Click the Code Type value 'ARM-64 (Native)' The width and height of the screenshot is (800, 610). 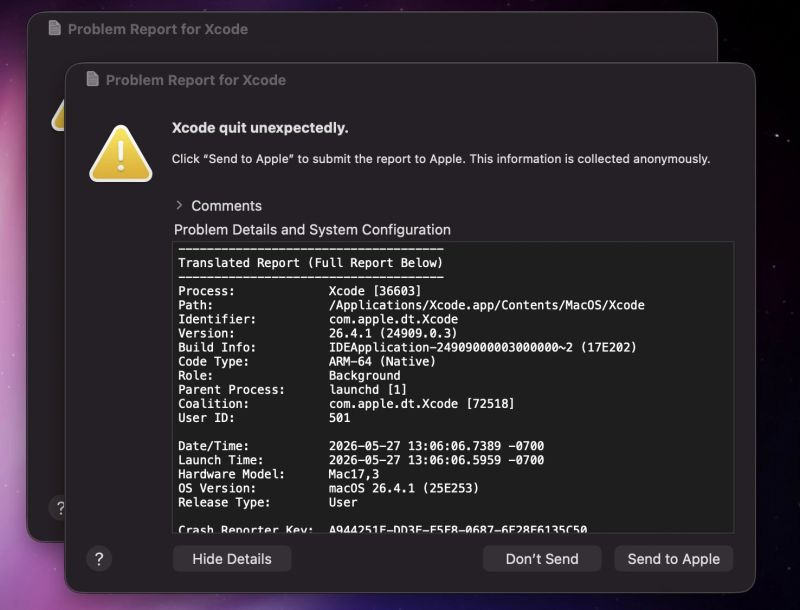(382, 361)
